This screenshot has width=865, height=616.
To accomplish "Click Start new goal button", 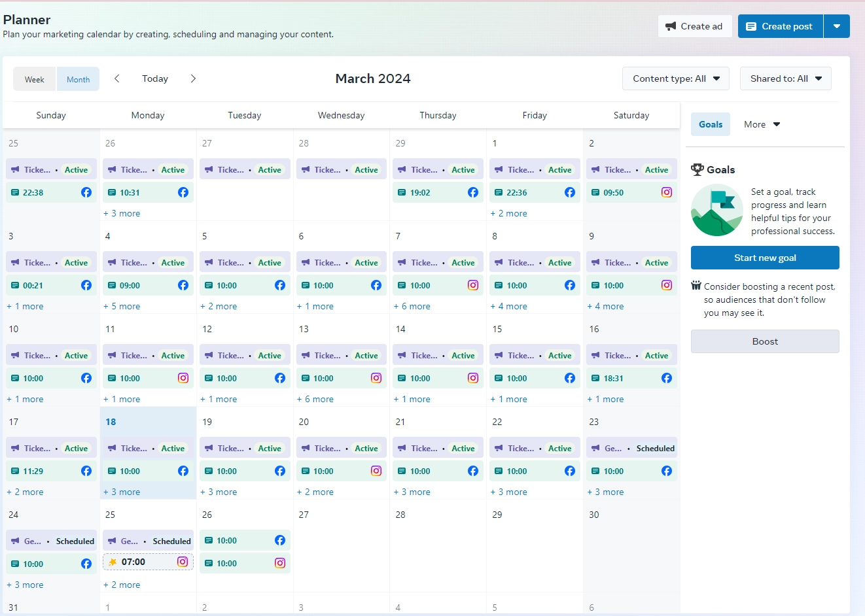I will pos(765,258).
